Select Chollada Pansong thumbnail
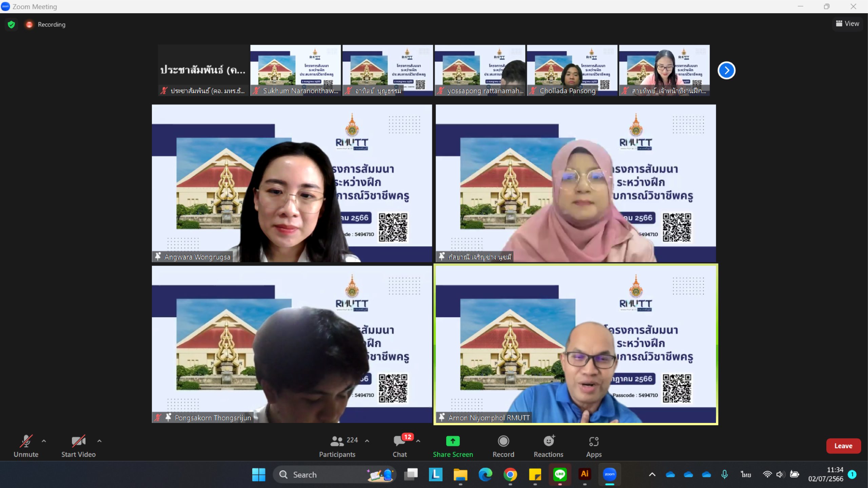This screenshot has width=868, height=488. (572, 70)
